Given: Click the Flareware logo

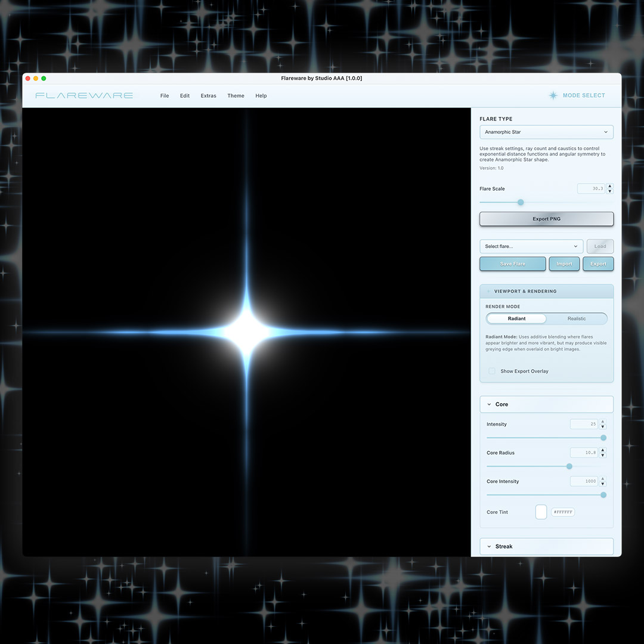Looking at the screenshot, I should pyautogui.click(x=84, y=95).
